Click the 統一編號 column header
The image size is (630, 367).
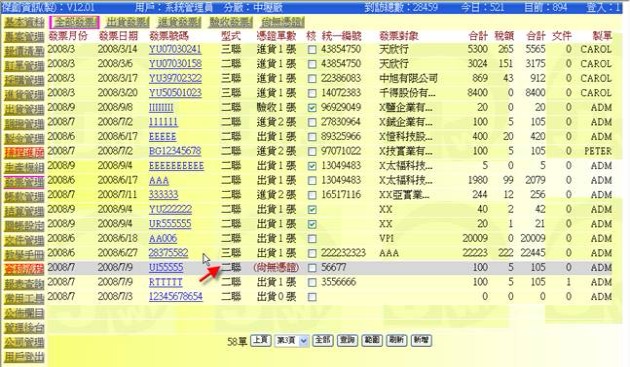pyautogui.click(x=342, y=36)
